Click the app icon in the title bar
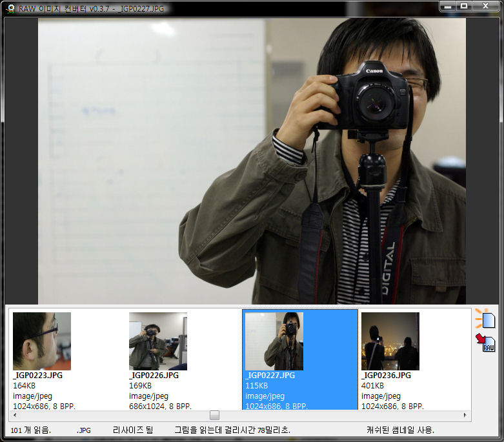Screen dimensions: 504x442 pos(10,8)
